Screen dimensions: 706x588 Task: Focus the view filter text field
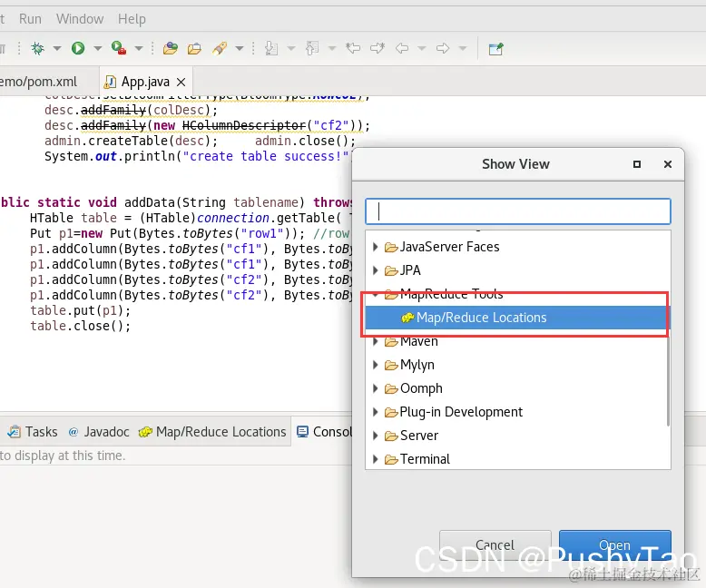[x=518, y=211]
